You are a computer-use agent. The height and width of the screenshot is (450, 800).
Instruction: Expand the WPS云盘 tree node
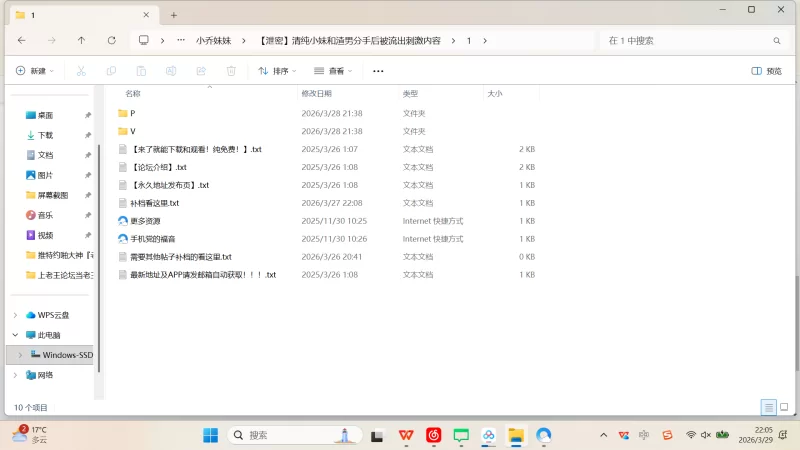pos(15,315)
